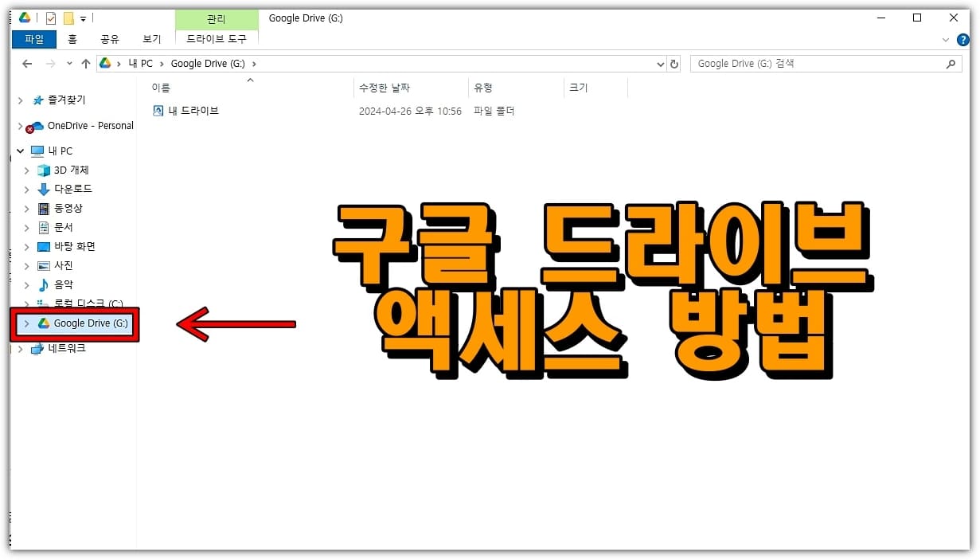Switch to the 보기 ribbon tab
Screen dimensions: 980x560
coord(151,37)
